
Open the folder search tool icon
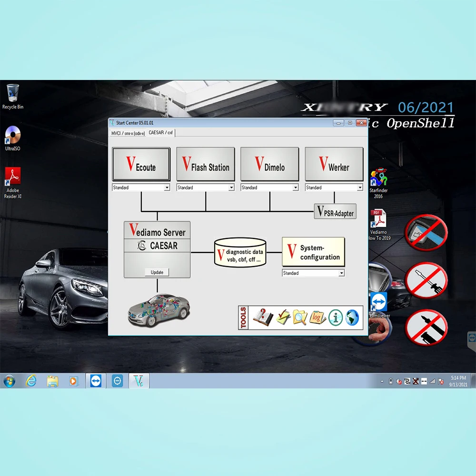(299, 317)
